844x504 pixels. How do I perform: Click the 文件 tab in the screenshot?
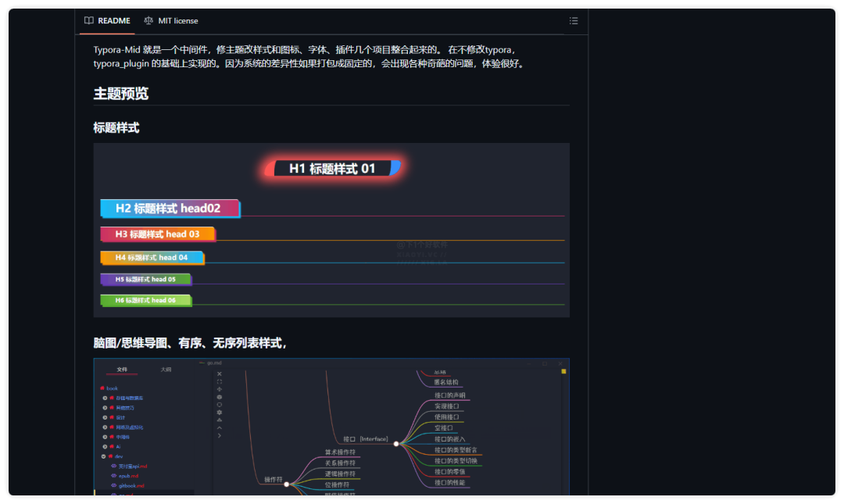[x=122, y=370]
